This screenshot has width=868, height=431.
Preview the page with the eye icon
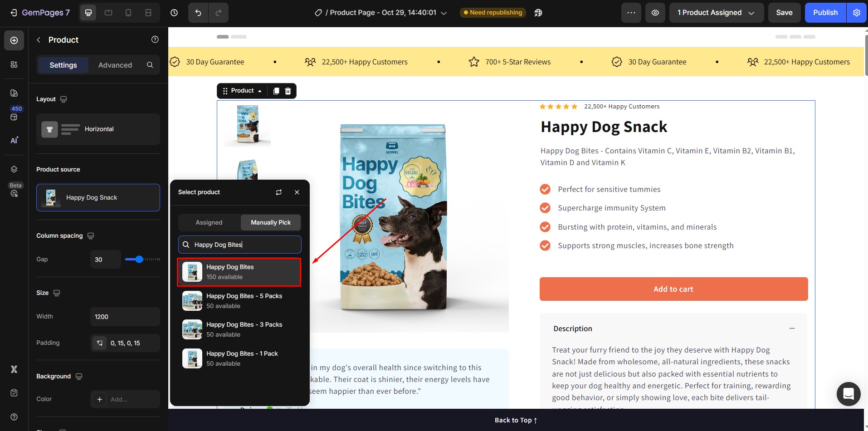coord(655,13)
